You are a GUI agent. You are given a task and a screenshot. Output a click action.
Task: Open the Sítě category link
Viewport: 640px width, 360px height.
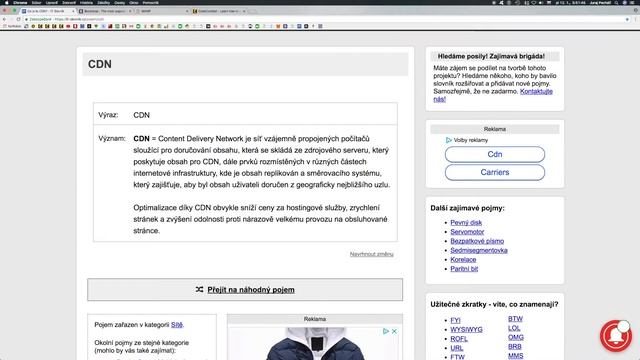[177, 324]
